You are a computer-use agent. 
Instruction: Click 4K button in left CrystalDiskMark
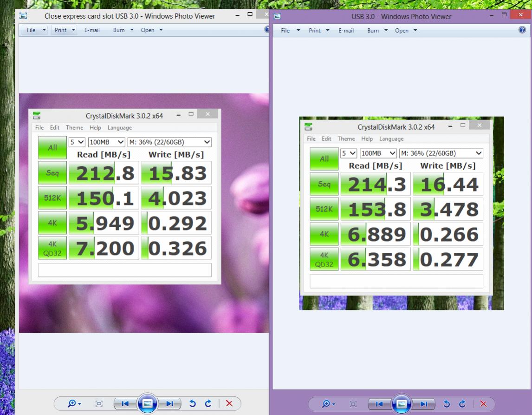click(52, 223)
